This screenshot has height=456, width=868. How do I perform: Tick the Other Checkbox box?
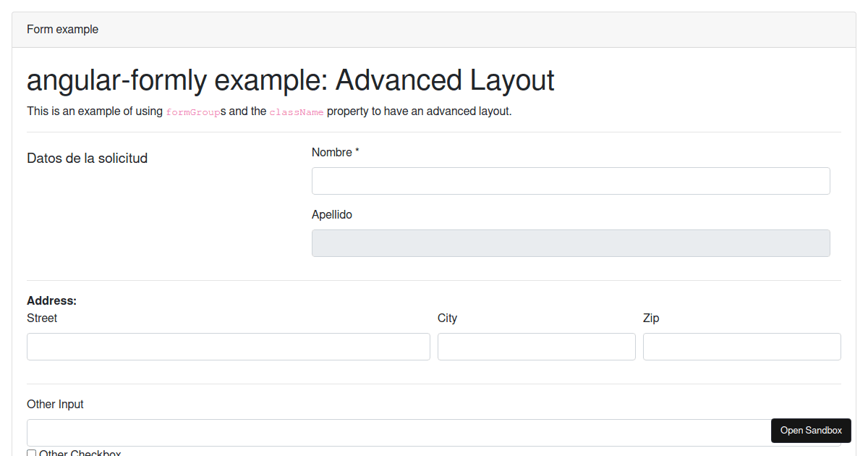click(x=31, y=453)
